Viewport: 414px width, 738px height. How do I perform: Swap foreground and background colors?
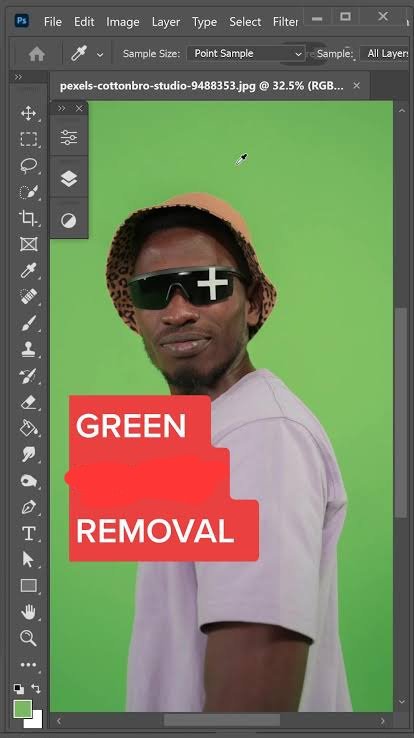(36, 688)
